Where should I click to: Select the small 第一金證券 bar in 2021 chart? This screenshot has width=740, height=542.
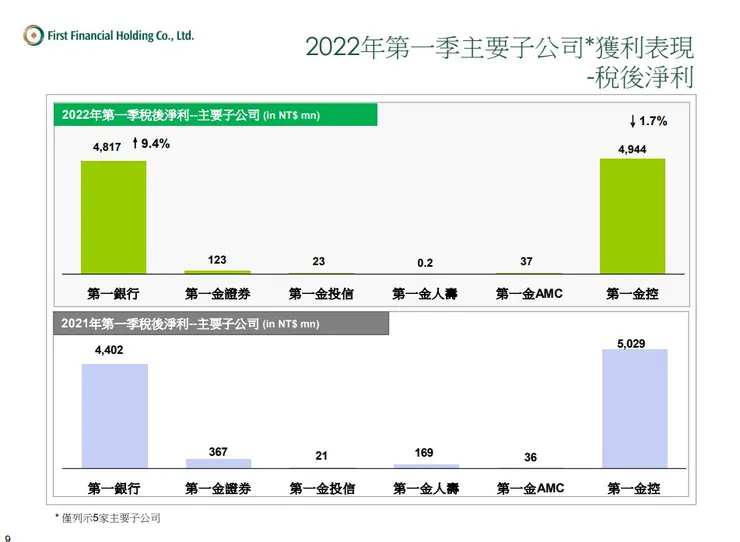pyautogui.click(x=219, y=464)
